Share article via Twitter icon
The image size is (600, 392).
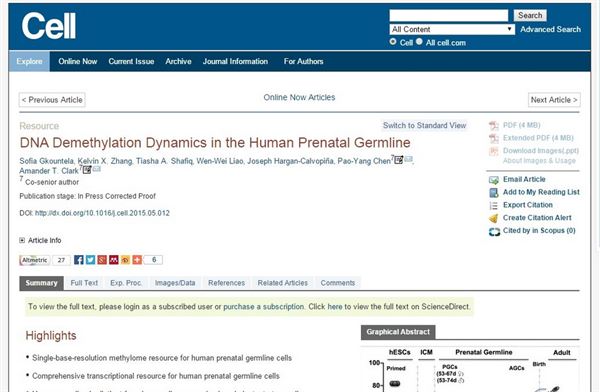click(90, 260)
